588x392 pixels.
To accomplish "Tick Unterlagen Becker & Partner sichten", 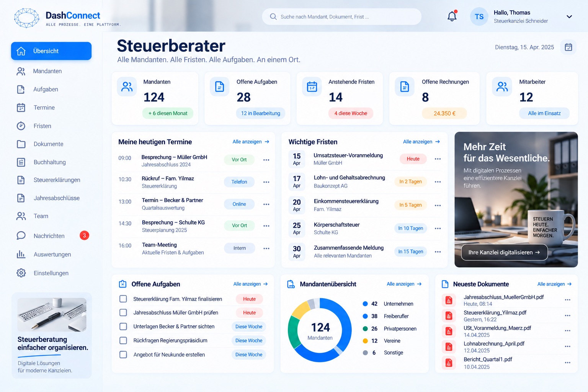I will pyautogui.click(x=123, y=327).
